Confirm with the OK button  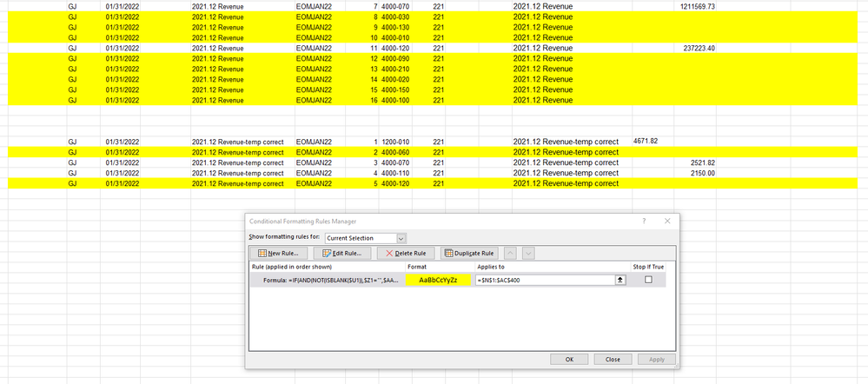click(x=569, y=359)
